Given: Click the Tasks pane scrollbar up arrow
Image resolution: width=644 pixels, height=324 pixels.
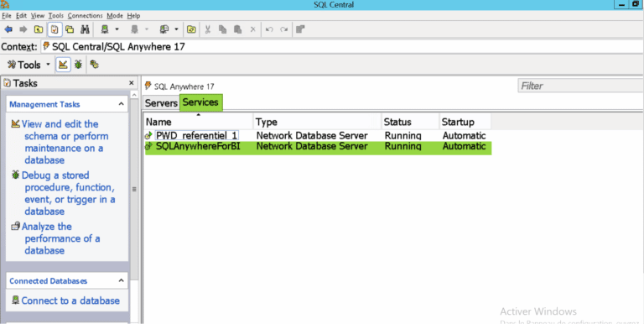Looking at the screenshot, I should coord(134,95).
